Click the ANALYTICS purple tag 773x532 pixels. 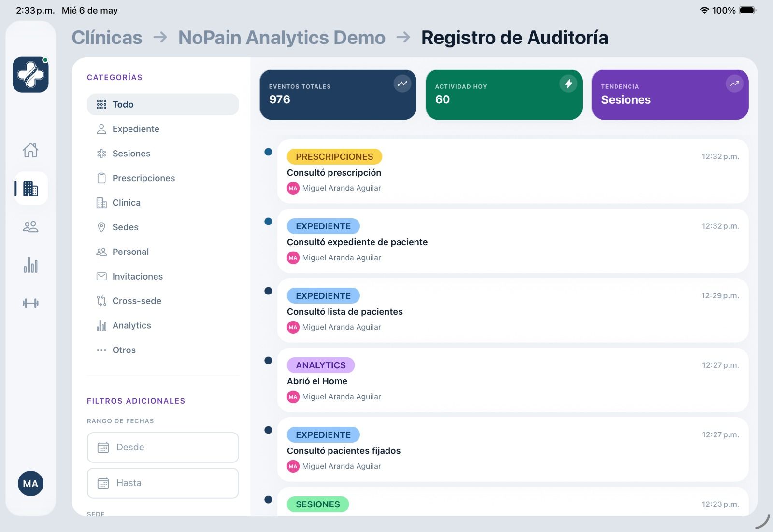(321, 365)
